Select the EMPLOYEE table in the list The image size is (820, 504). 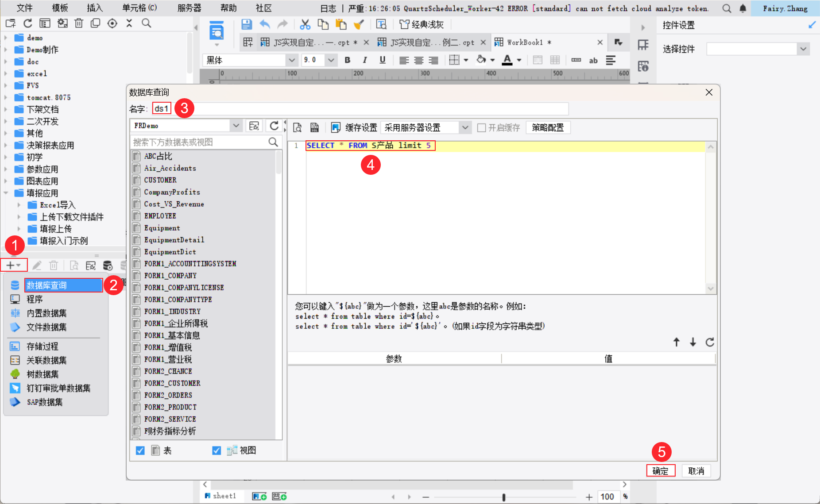click(160, 216)
